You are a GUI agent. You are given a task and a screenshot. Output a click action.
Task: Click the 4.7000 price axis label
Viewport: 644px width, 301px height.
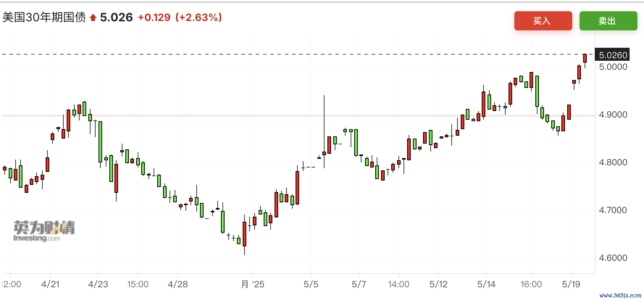pos(613,210)
